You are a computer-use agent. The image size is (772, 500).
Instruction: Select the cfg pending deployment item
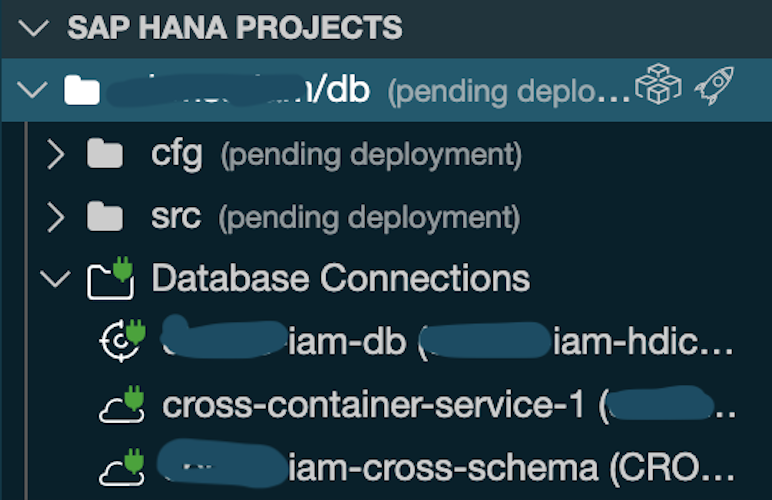[336, 154]
